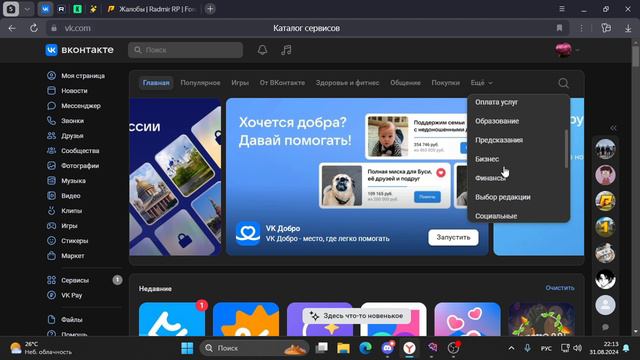Open Microsoft Edge from the taskbar
This screenshot has width=640, height=360.
pos(365,348)
